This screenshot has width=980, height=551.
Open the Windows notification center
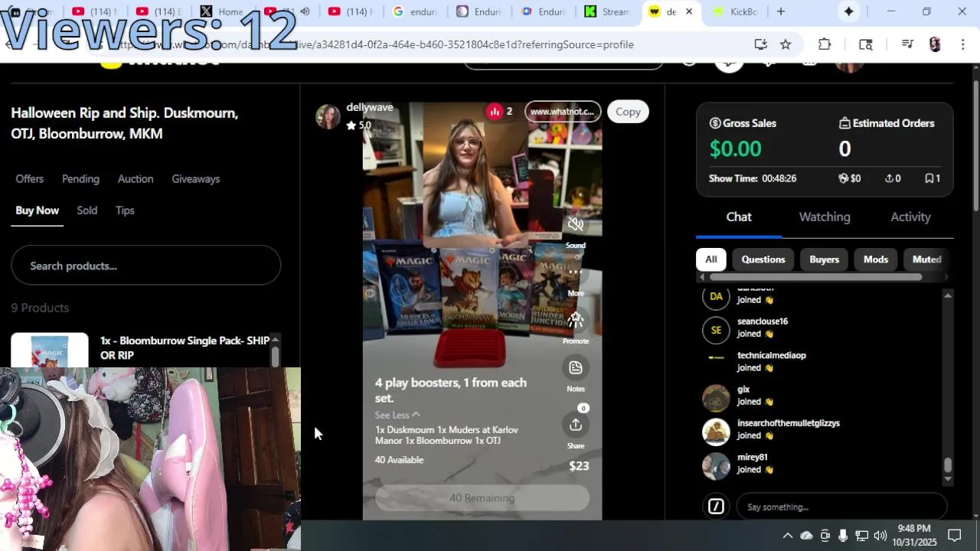(955, 535)
